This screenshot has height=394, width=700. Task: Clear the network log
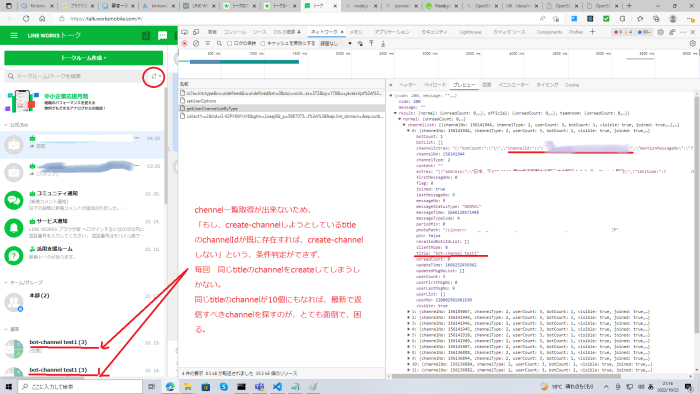tap(196, 43)
